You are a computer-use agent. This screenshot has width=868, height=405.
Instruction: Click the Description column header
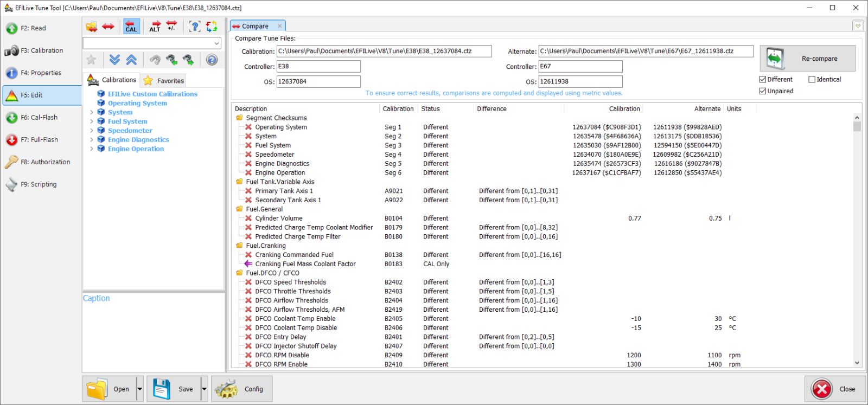[x=306, y=108]
